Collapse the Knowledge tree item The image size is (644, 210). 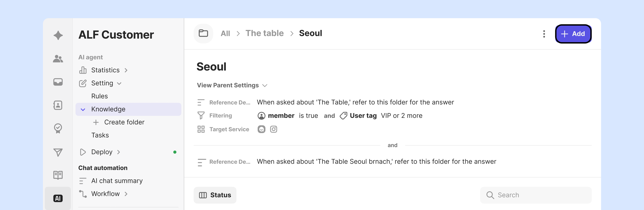[83, 109]
